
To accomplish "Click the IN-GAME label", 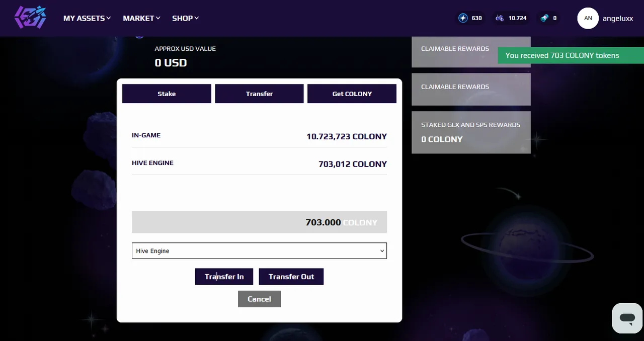I will [146, 135].
